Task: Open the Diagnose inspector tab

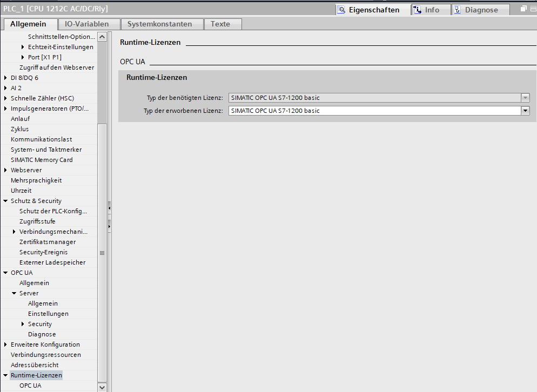Action: point(480,10)
